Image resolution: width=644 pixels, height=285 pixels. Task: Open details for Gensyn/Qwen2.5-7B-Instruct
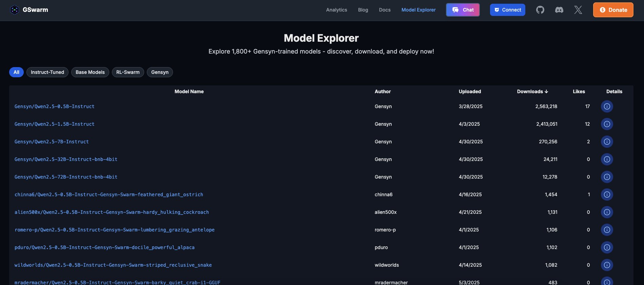point(607,142)
